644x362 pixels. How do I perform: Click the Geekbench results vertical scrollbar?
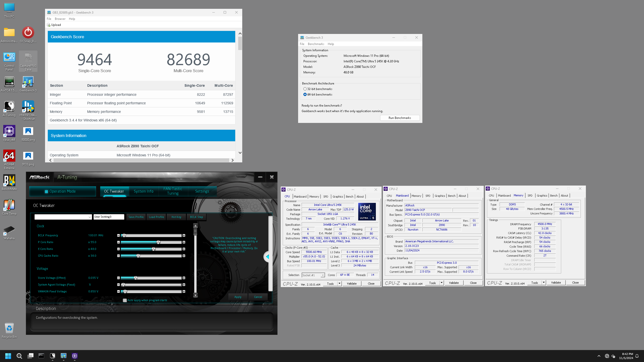[240, 43]
